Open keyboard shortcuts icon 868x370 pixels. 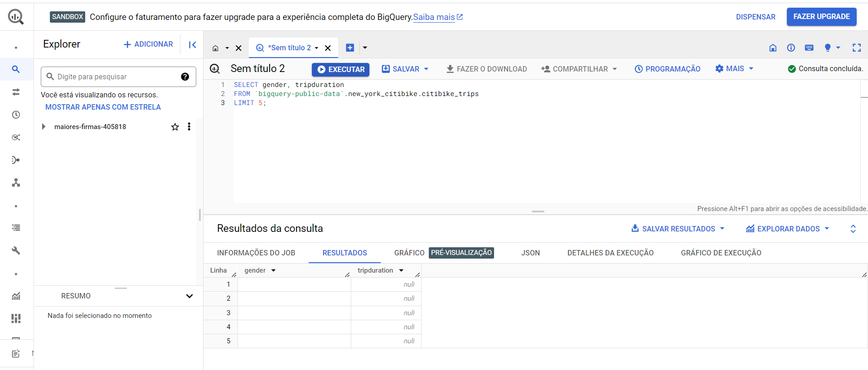[x=809, y=48]
